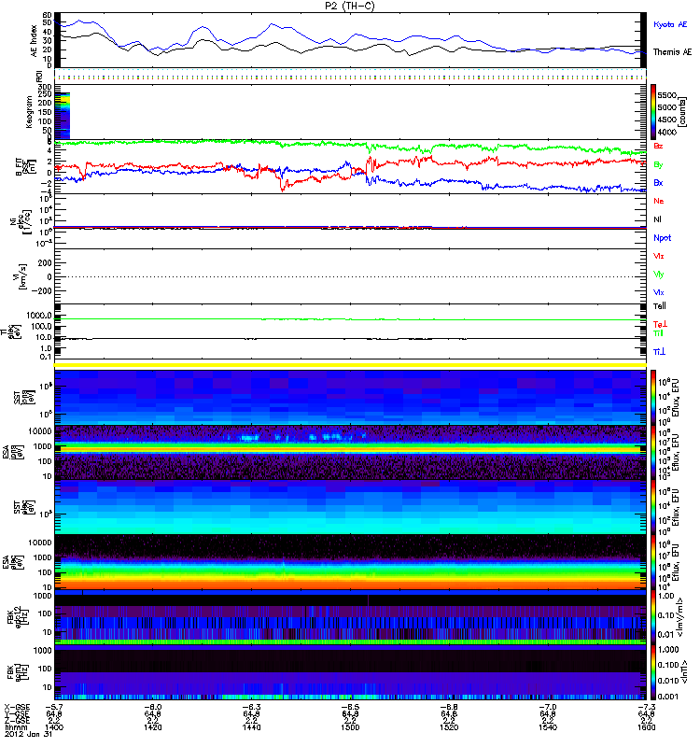Select the blue 'Bx' legend label
Viewport: 700px width, 747px height.
pos(658,183)
